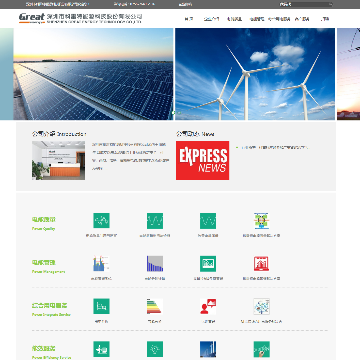Image resolution: width=360 pixels, height=360 pixels.
Task: Click the search field in the top dark bar
Action: [306, 4]
